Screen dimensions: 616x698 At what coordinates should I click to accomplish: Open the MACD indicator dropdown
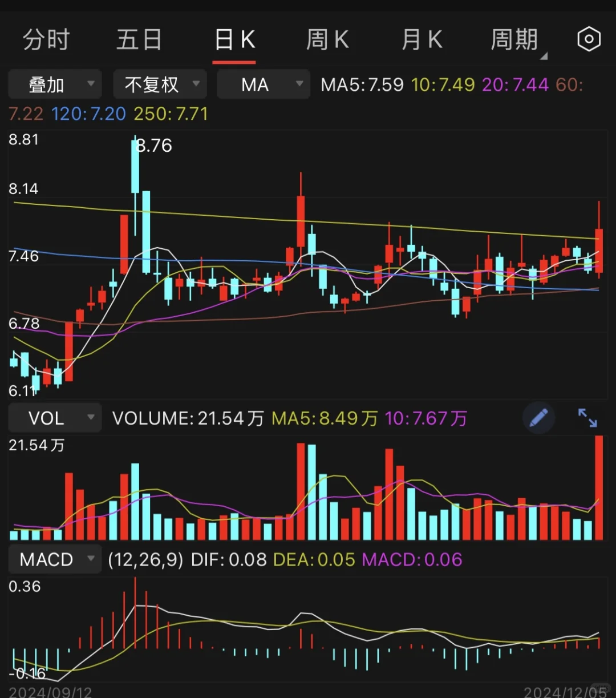[x=55, y=559]
